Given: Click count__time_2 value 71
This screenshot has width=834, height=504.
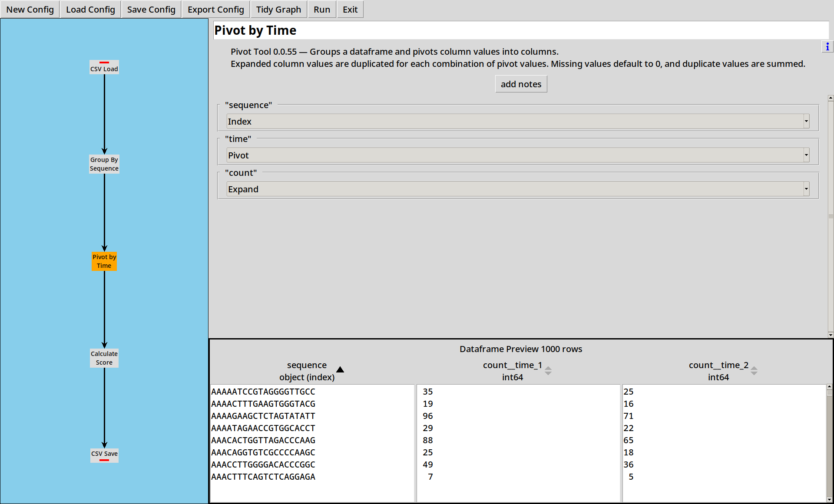Looking at the screenshot, I should click(x=629, y=416).
